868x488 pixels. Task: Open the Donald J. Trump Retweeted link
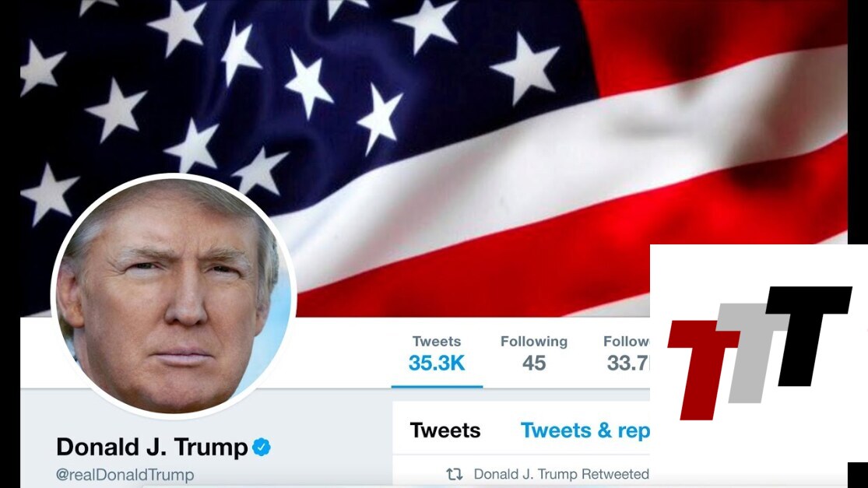click(561, 474)
